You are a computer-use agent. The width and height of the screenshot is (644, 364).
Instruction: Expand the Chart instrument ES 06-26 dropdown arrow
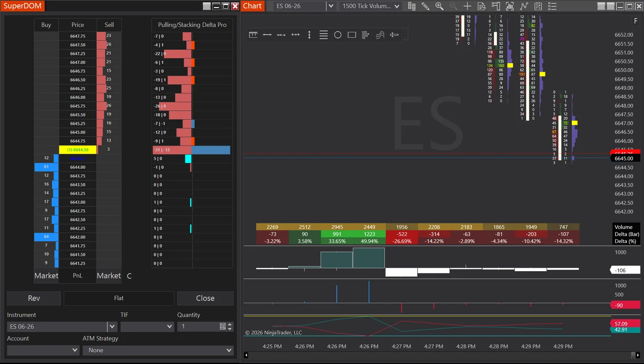[x=331, y=6]
